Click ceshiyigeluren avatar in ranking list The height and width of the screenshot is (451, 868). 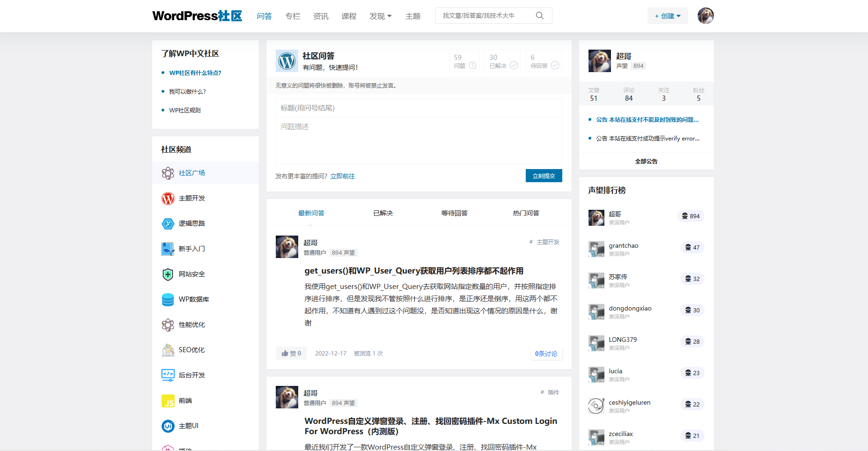[x=596, y=406]
